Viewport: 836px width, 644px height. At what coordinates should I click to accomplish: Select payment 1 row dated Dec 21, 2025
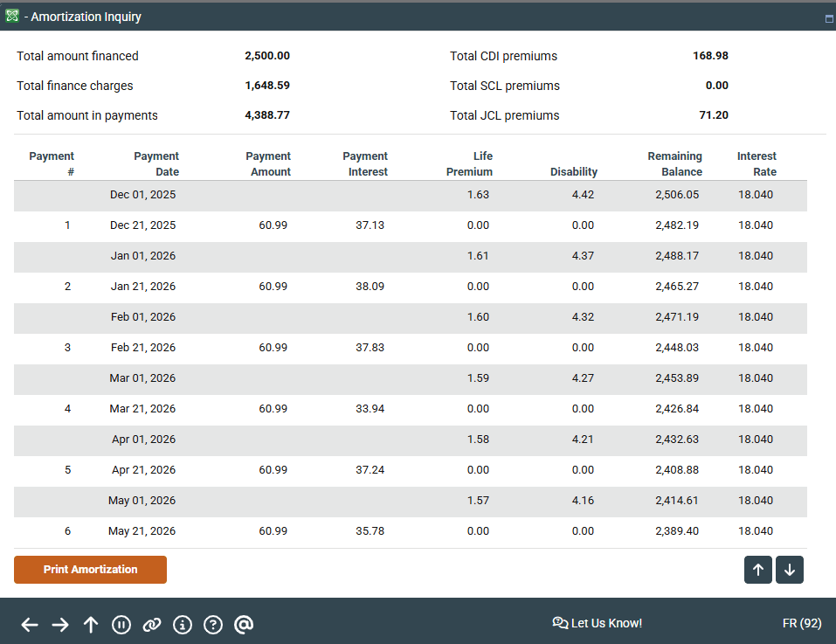click(x=410, y=225)
